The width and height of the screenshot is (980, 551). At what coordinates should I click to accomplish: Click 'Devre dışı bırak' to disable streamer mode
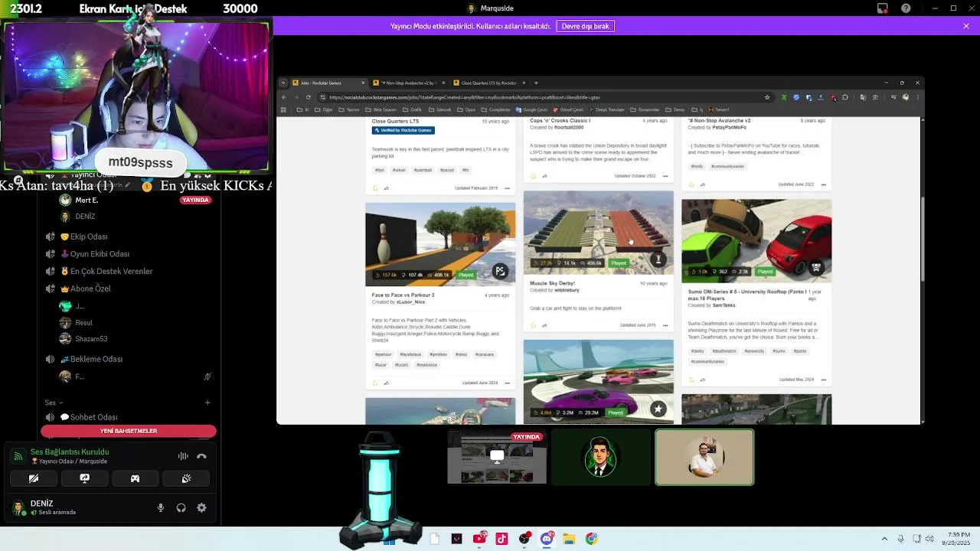(586, 26)
